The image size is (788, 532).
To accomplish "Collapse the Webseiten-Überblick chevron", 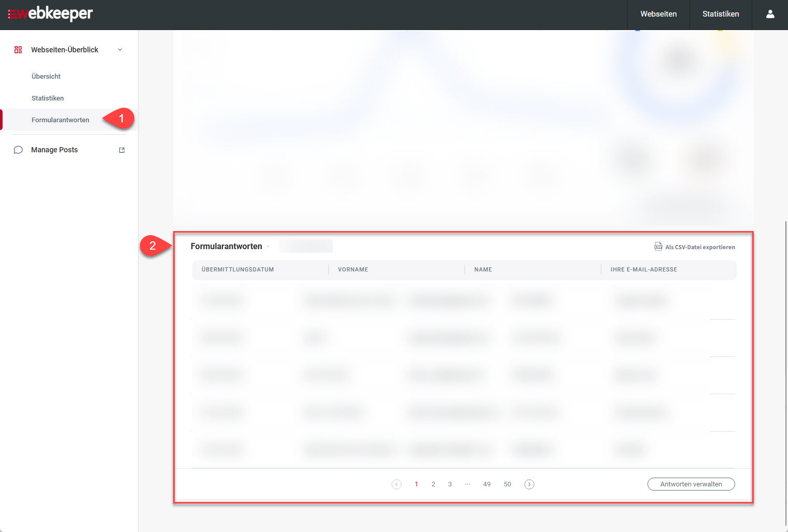I will point(120,50).
